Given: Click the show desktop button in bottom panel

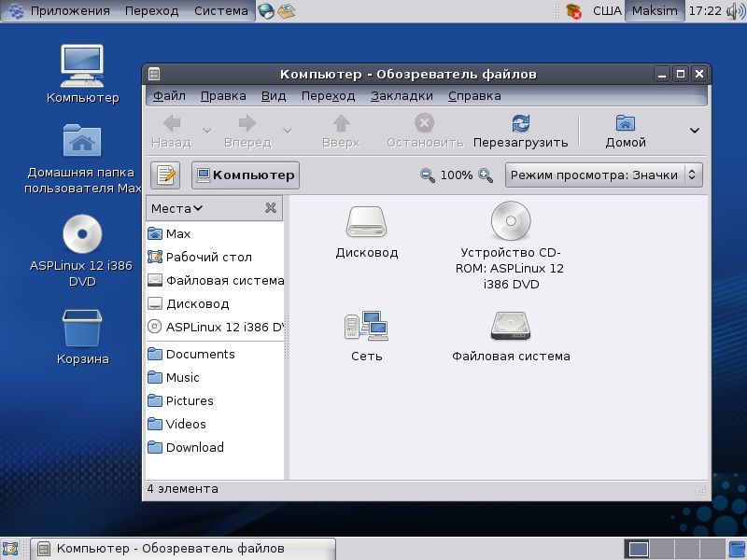Looking at the screenshot, I should pos(10,549).
